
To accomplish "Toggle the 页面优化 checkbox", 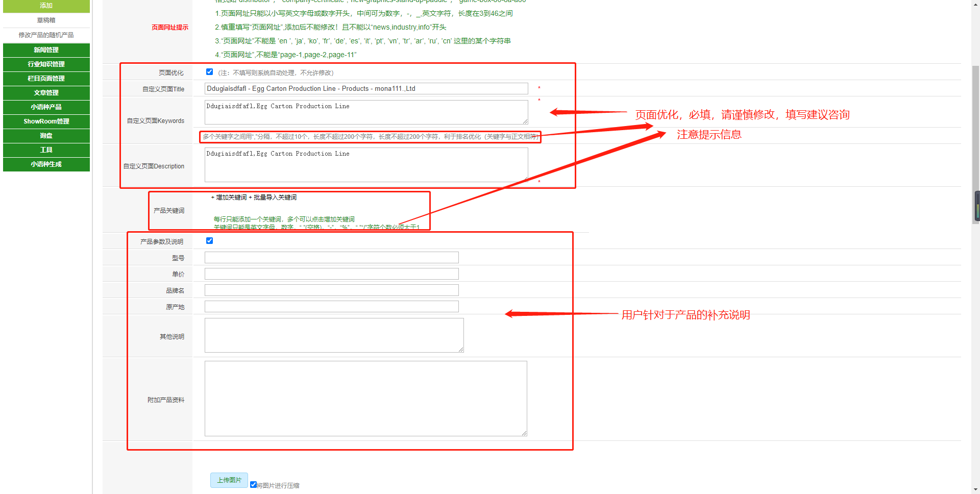I will coord(209,72).
